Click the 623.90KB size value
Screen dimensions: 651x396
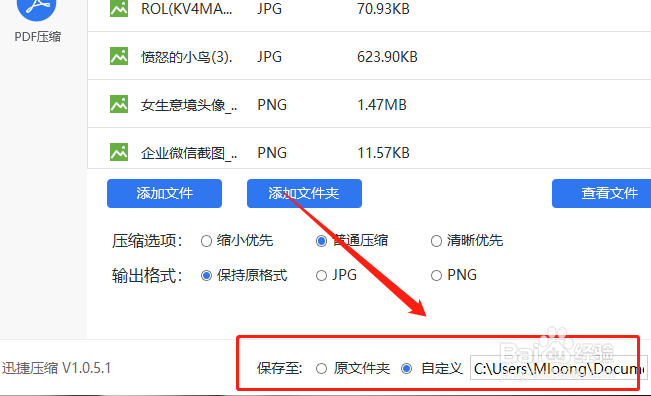coord(387,57)
